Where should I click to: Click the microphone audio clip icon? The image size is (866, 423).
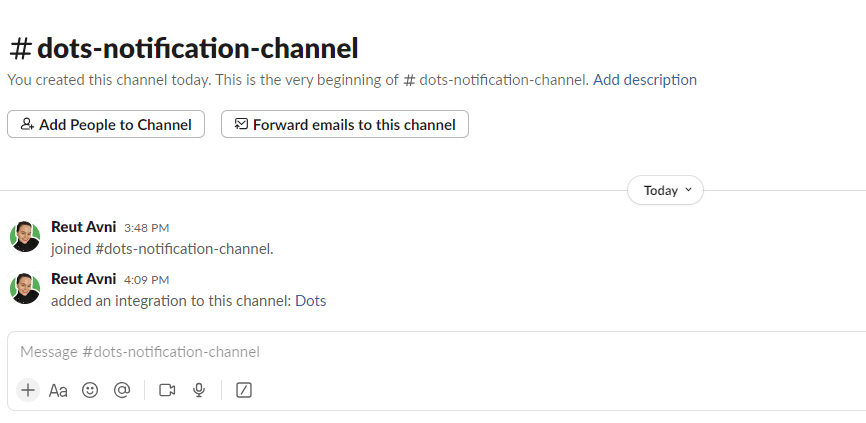(199, 390)
